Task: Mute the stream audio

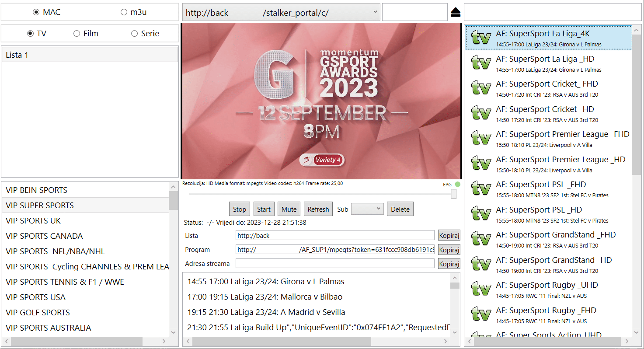Action: point(289,209)
